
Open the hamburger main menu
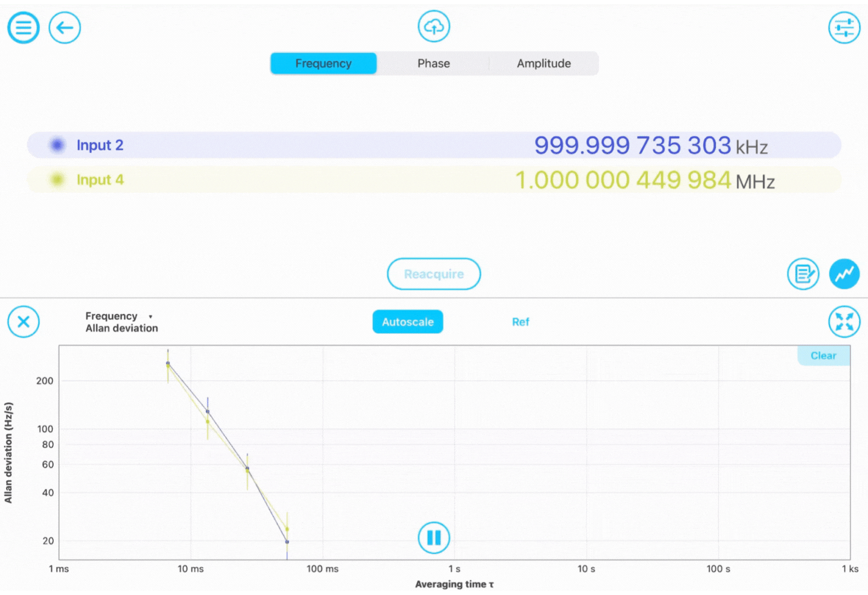coord(23,28)
